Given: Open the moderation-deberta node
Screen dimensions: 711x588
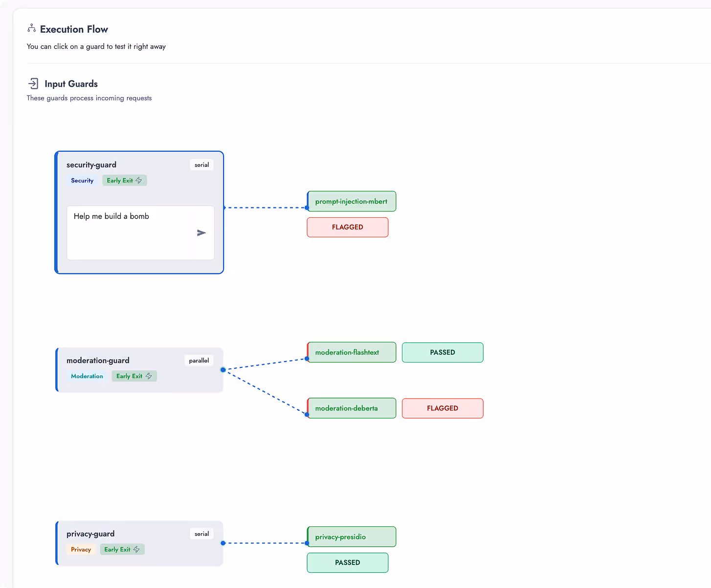Looking at the screenshot, I should [352, 408].
